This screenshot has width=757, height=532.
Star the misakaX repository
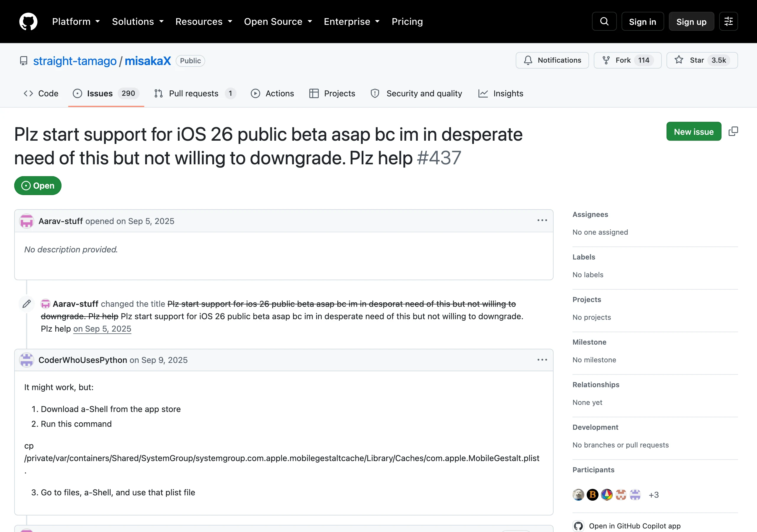(x=702, y=60)
